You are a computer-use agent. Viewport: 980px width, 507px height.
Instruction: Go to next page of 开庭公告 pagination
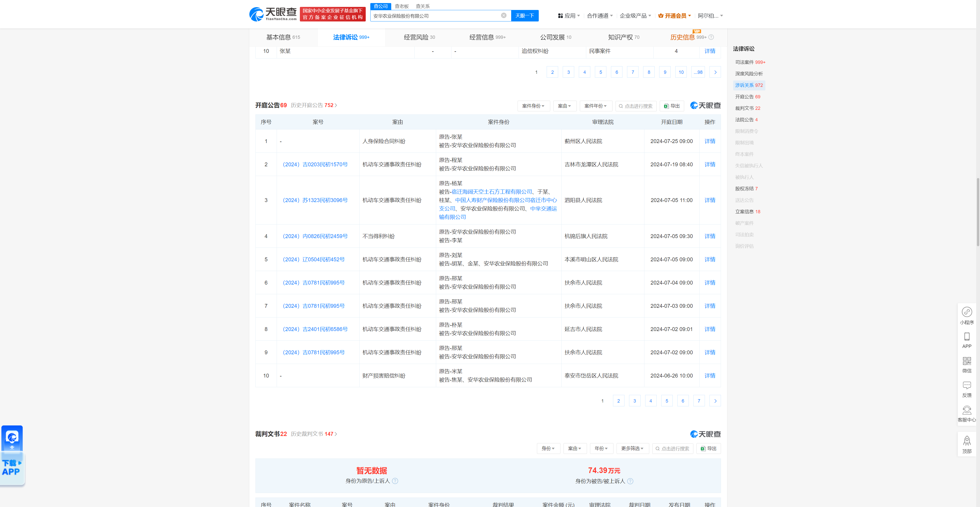pos(715,401)
